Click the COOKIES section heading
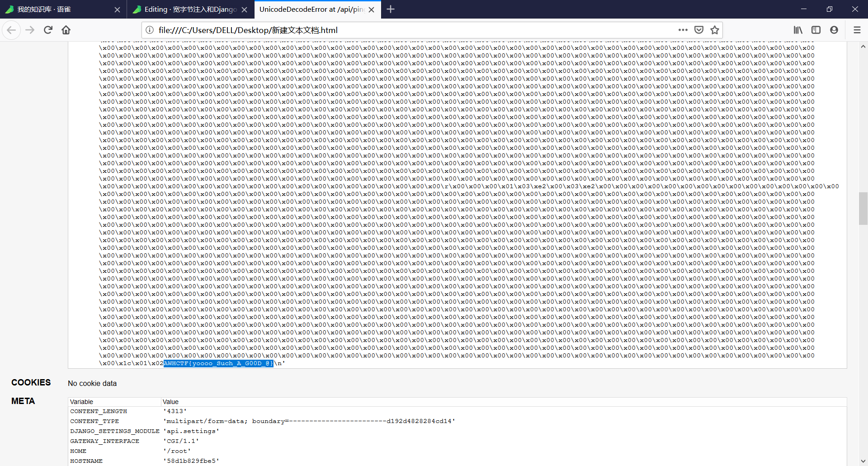The image size is (868, 466). click(x=31, y=383)
